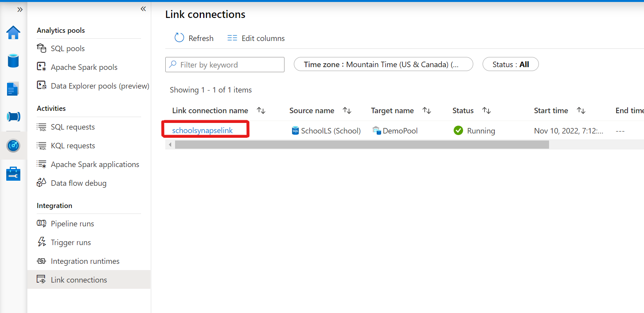Image resolution: width=644 pixels, height=313 pixels.
Task: Open the Time zone filter dropdown
Action: (x=383, y=64)
